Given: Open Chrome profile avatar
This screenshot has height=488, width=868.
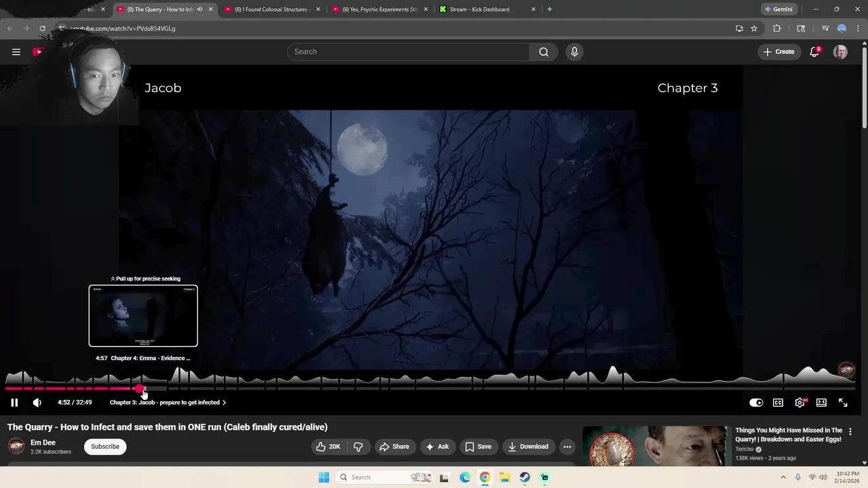Looking at the screenshot, I should 842,28.
